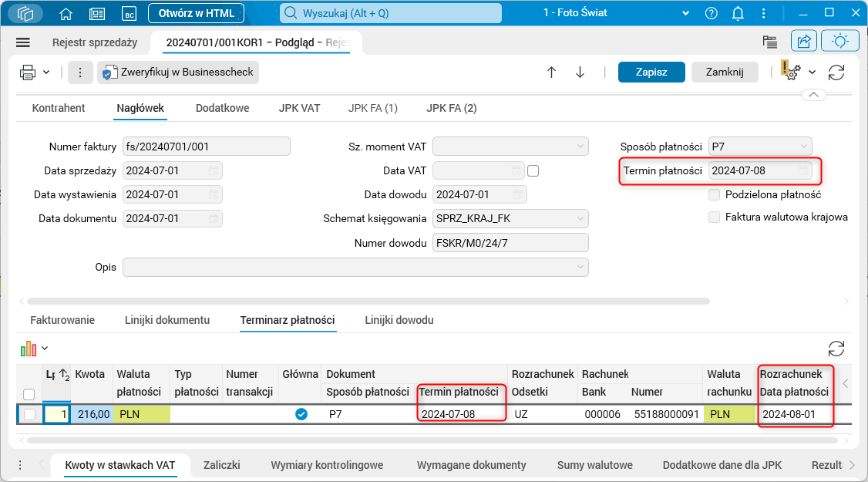This screenshot has height=482, width=868.
Task: Click the chart bars icon above grid
Action: [29, 349]
